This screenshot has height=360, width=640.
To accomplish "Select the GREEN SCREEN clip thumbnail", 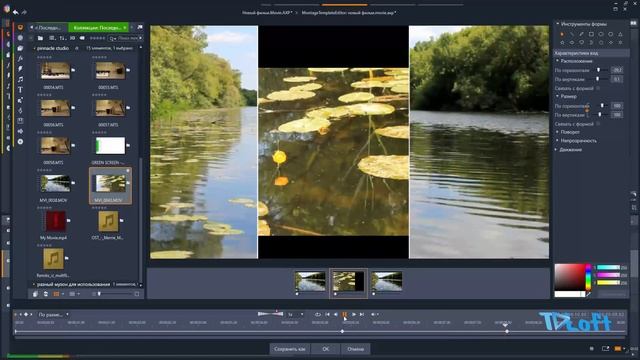I will click(x=110, y=146).
